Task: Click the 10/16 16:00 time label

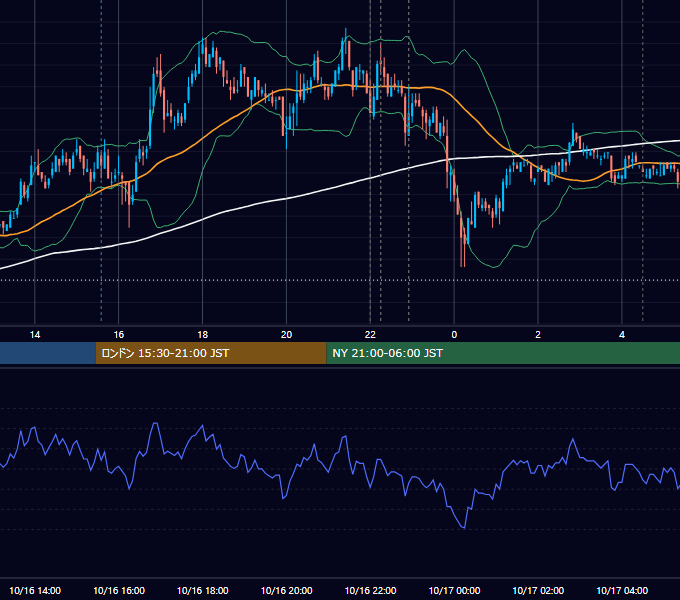Action: (x=119, y=590)
